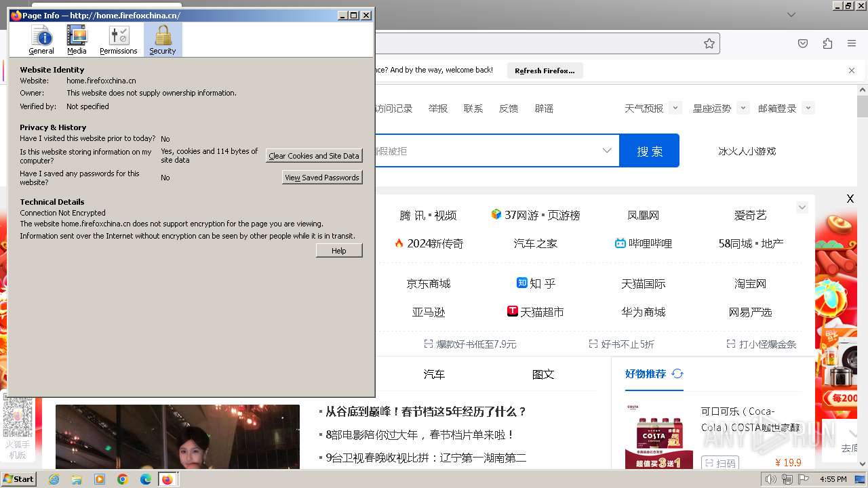The image size is (868, 488).
Task: Open the 反馈 link
Action: pyautogui.click(x=509, y=108)
